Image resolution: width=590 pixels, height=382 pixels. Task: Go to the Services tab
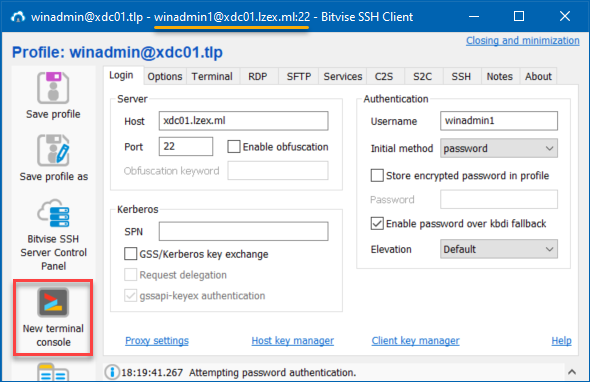click(343, 76)
